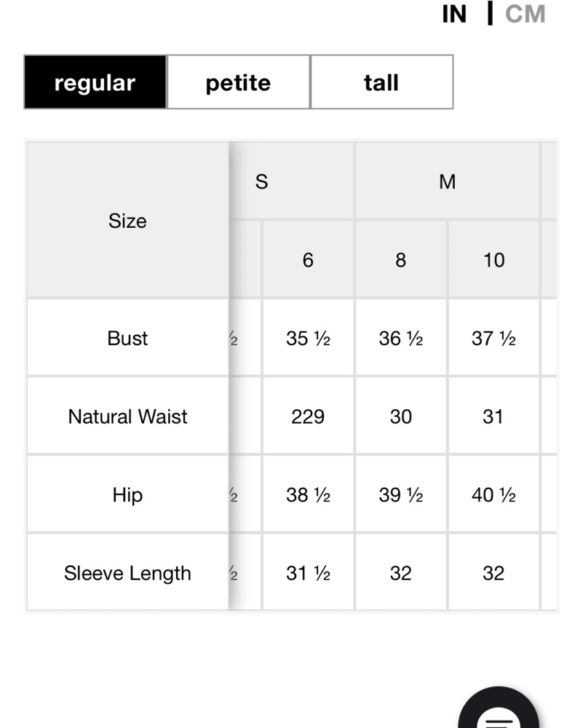This screenshot has width=583, height=728.
Task: Select size 10 column header
Action: point(494,260)
